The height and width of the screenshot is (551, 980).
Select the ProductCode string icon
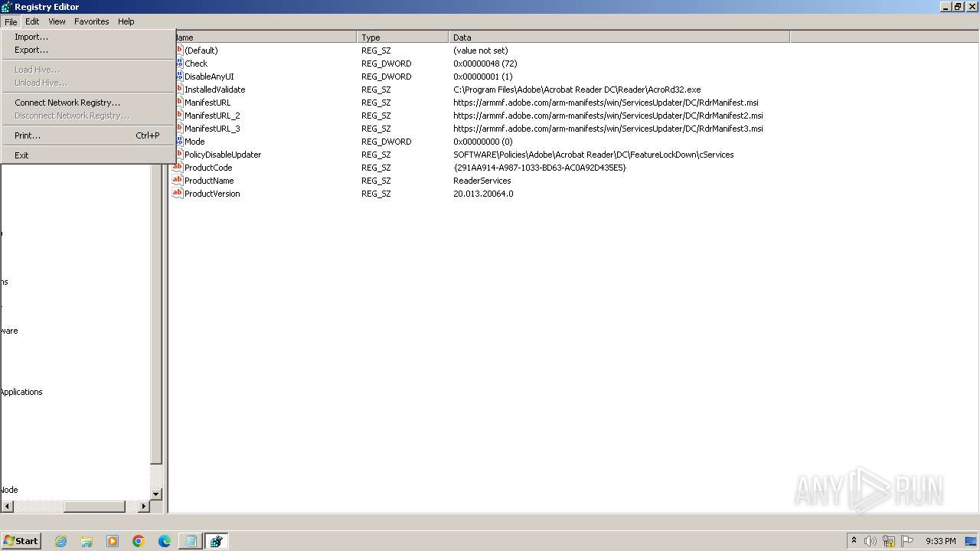(177, 168)
